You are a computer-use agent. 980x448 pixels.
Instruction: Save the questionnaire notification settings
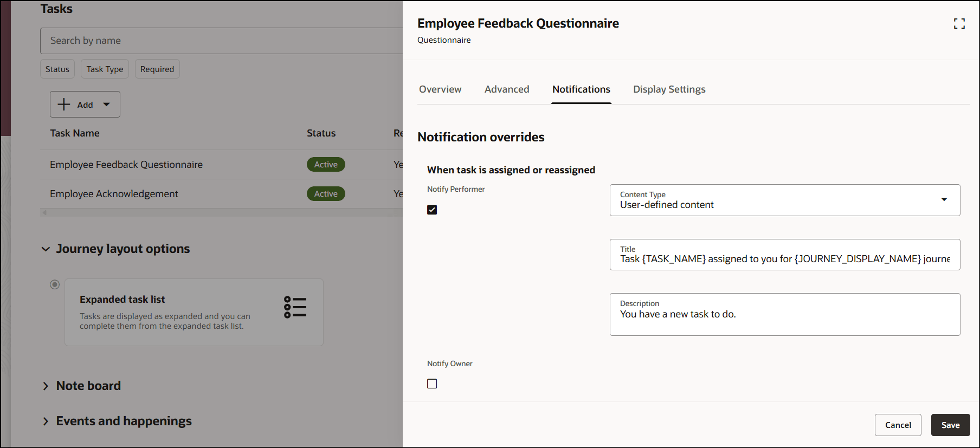[x=950, y=425]
